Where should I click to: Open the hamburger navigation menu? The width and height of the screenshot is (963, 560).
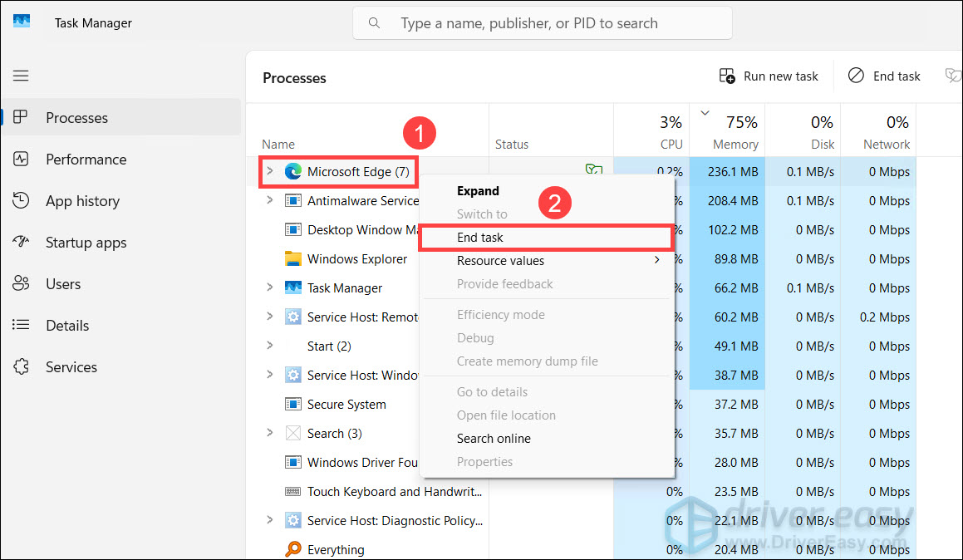[x=21, y=76]
